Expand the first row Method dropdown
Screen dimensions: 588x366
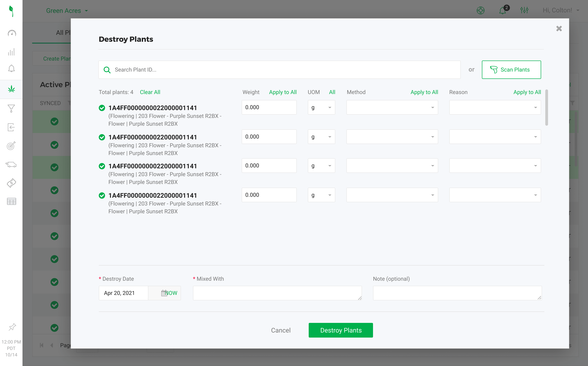[x=392, y=108]
